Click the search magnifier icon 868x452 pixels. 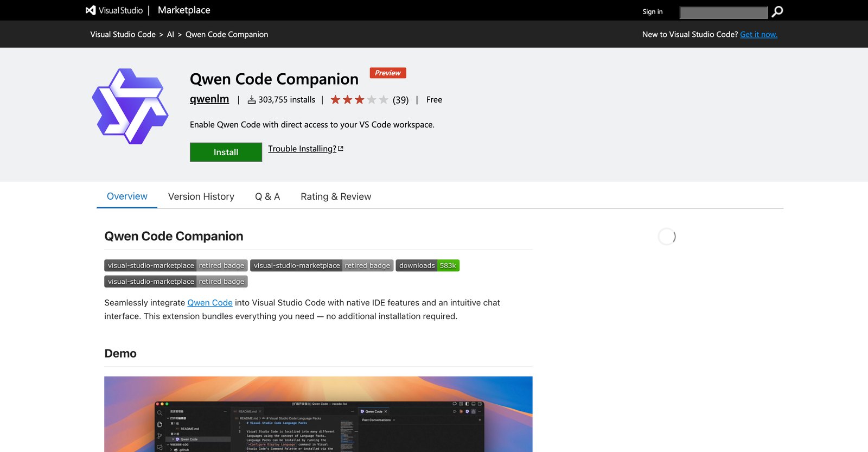[777, 11]
